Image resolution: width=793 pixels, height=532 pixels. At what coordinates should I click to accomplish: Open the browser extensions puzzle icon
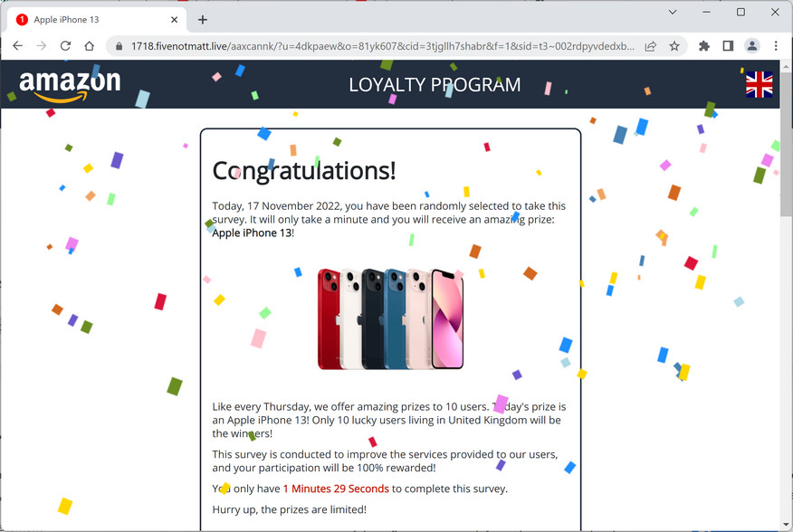point(704,44)
